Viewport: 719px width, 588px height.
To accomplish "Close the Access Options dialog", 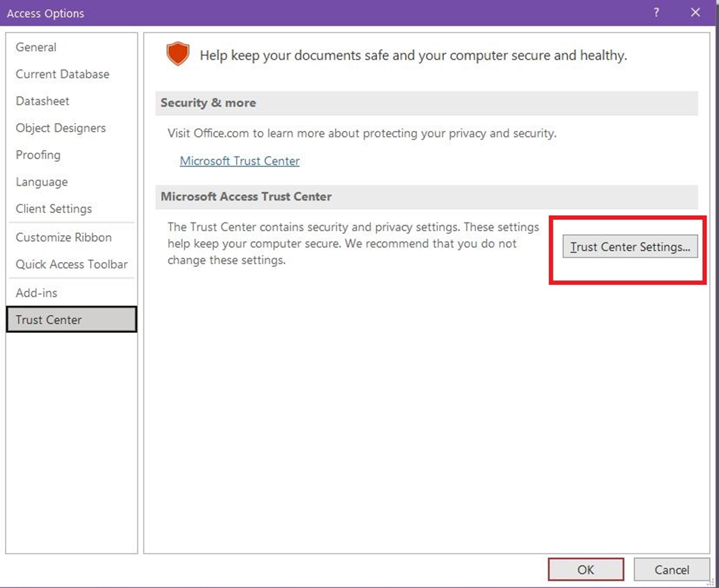I will click(x=695, y=13).
